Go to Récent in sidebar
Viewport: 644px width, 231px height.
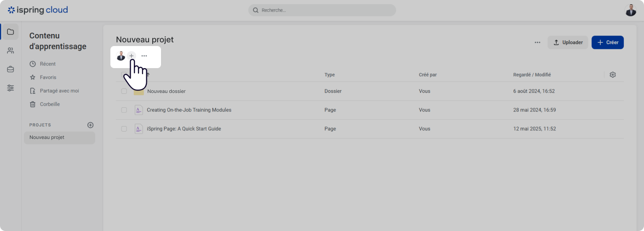[47, 64]
